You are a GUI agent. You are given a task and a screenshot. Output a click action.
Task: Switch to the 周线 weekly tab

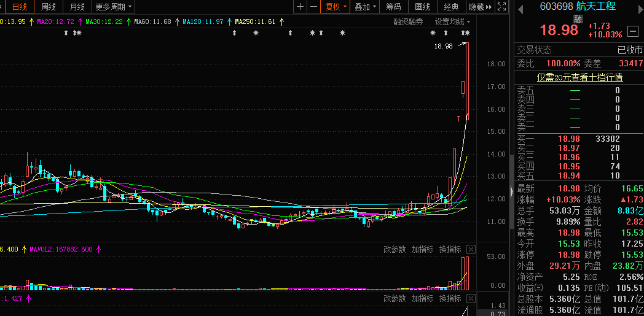(48, 7)
